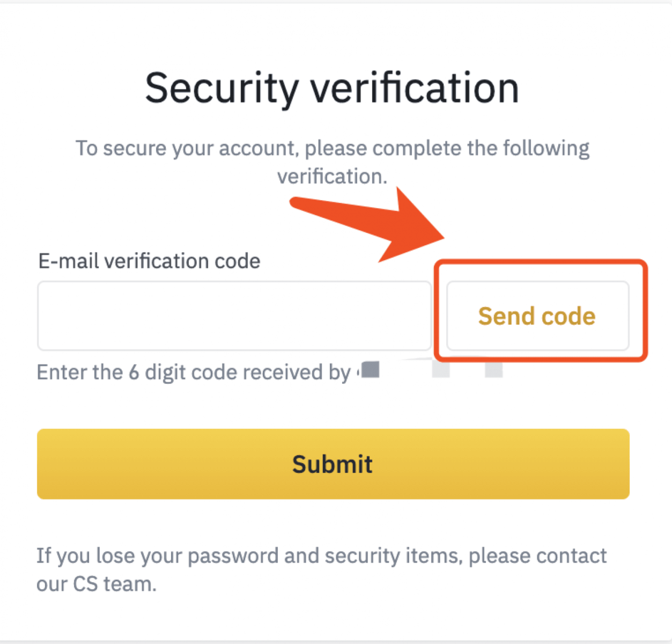Screen dimensions: 672x644
Task: Click the E-mail verification code input field
Action: (234, 316)
